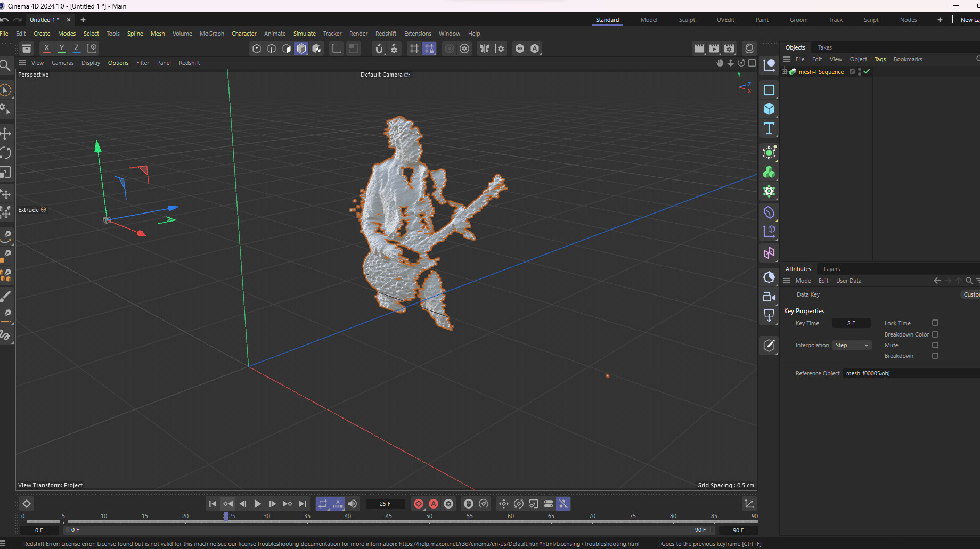Click the Record Active Objects button
980x549 pixels.
coord(419,504)
